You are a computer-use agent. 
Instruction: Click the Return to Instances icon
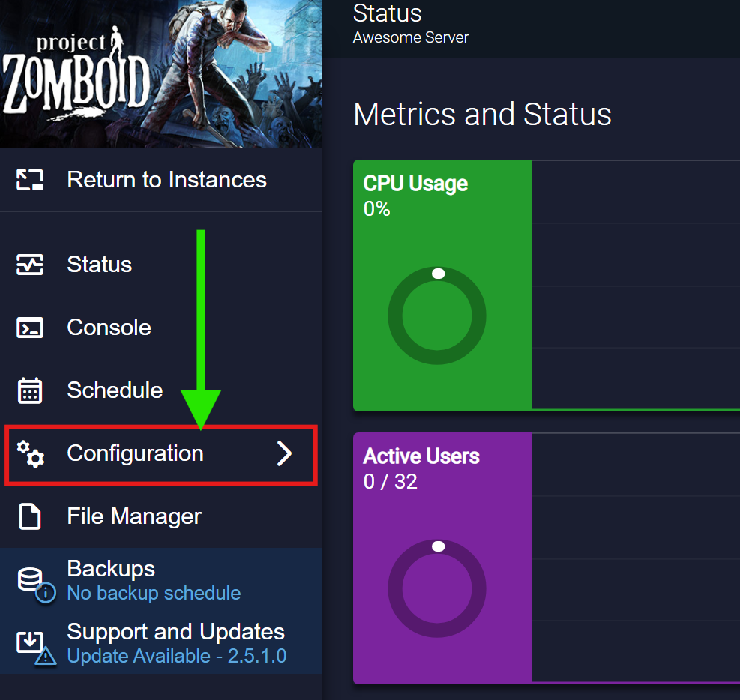(x=30, y=180)
